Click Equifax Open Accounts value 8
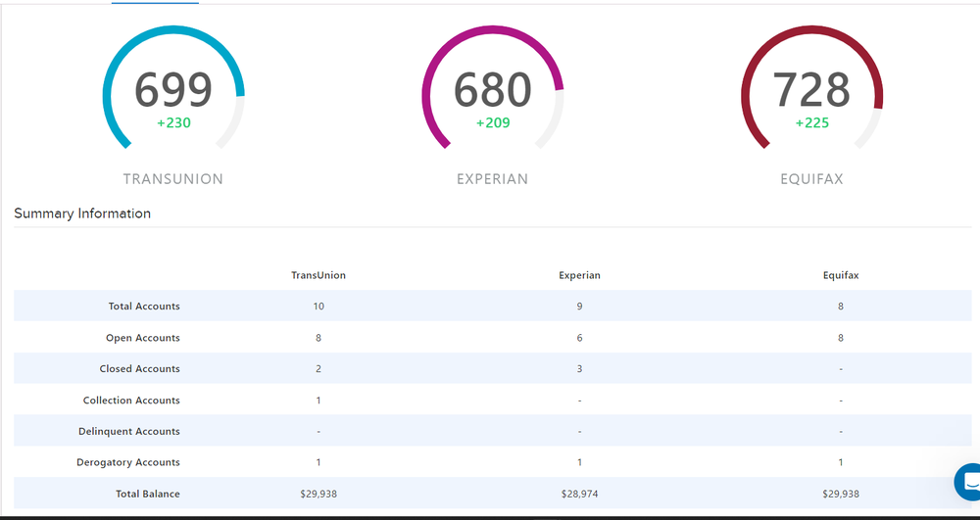 [x=841, y=338]
